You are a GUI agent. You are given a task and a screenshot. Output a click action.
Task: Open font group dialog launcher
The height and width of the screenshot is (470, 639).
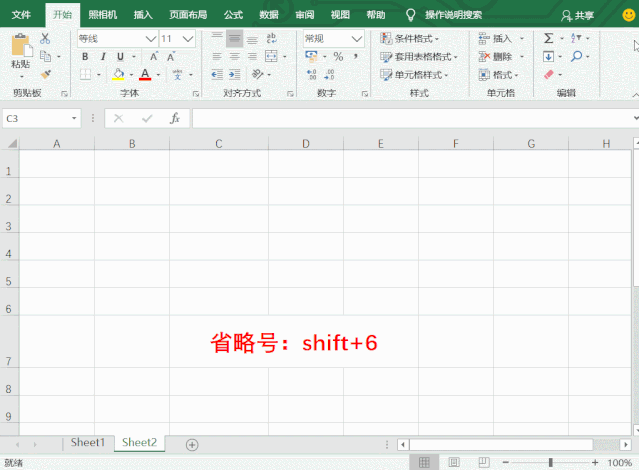click(196, 94)
